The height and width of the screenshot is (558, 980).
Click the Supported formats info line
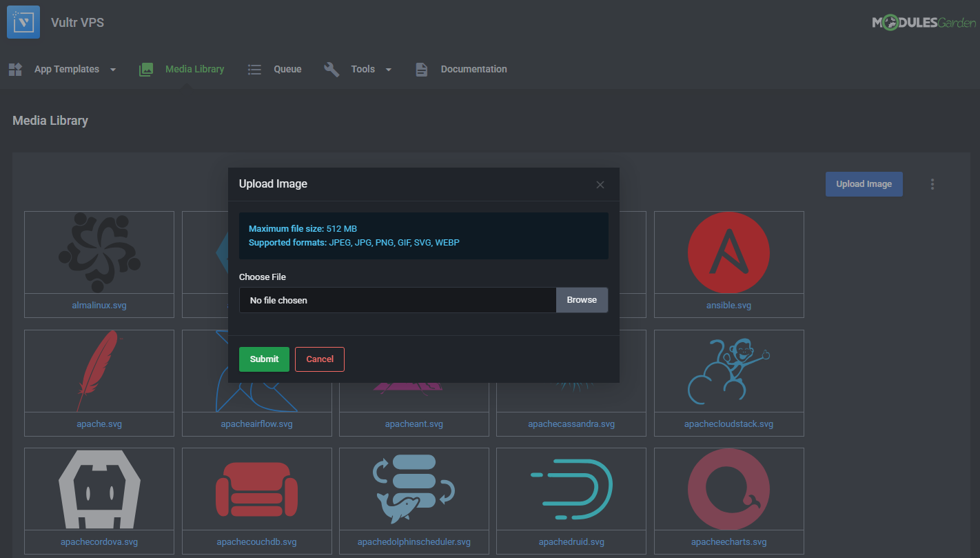point(354,243)
